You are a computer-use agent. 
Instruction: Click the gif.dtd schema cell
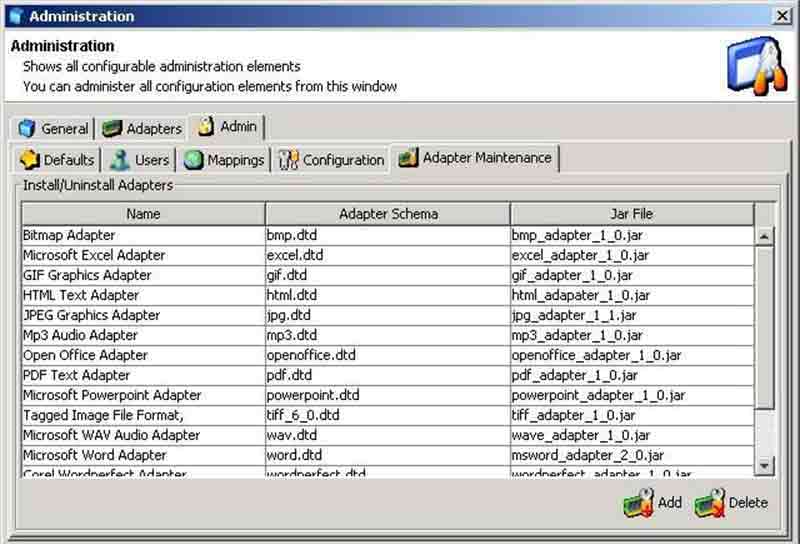point(387,275)
